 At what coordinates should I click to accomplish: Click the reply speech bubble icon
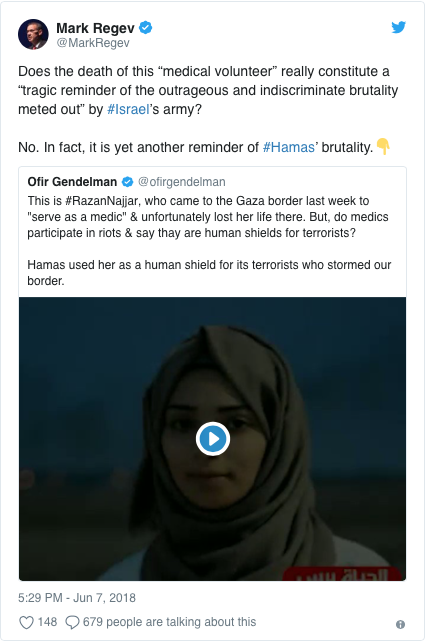point(72,622)
